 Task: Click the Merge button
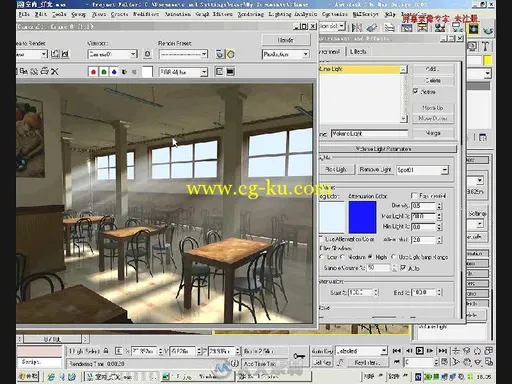point(433,133)
